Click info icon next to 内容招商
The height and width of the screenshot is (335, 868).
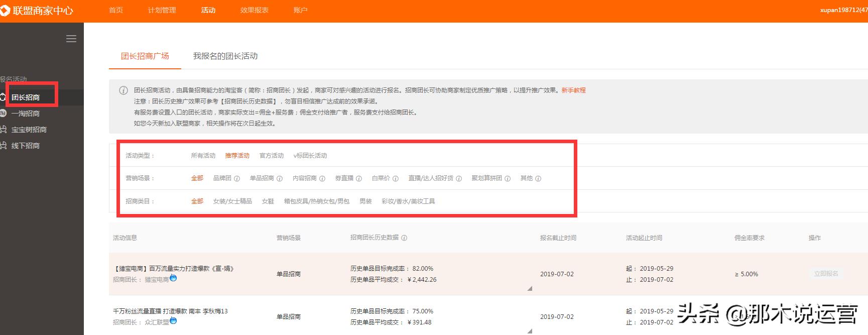click(x=322, y=178)
